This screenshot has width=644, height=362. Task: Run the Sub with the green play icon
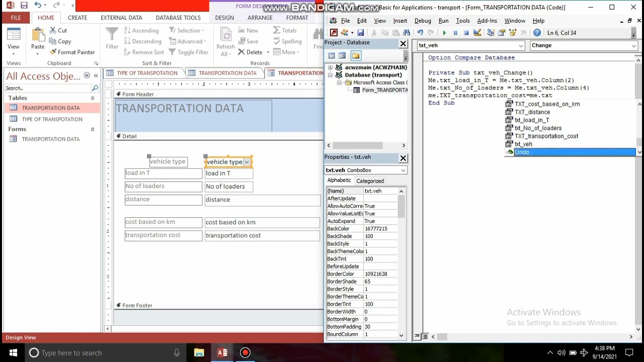[x=444, y=33]
